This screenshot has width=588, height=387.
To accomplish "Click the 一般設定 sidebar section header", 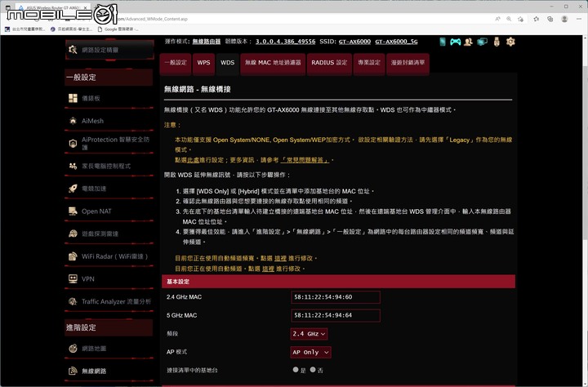I will (109, 78).
